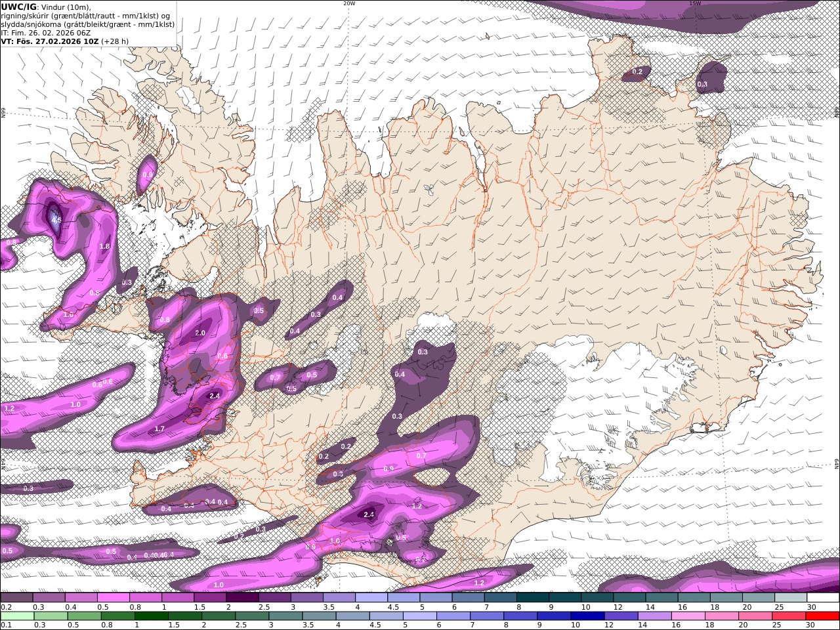Click the 0.1 tick label in the rain legend

click(5, 625)
